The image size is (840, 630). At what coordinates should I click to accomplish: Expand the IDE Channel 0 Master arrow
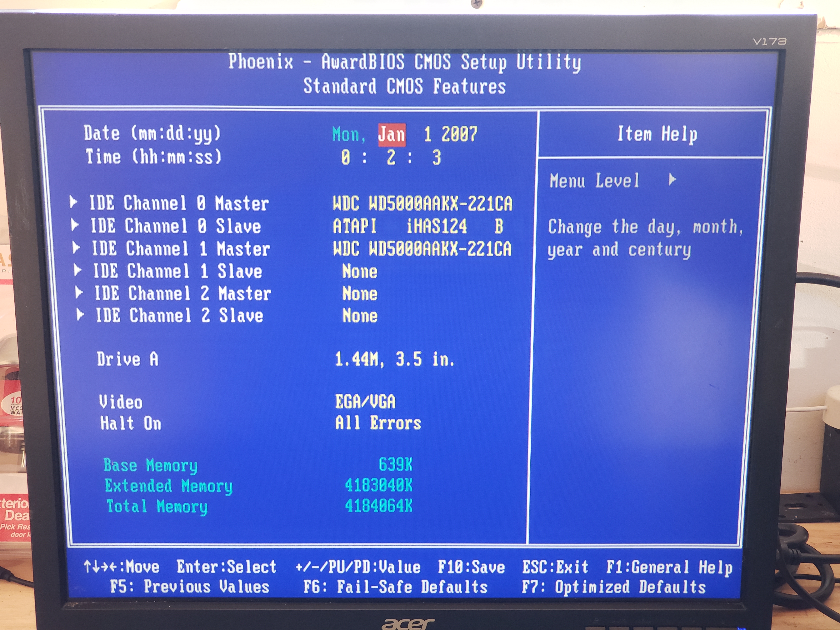point(74,202)
